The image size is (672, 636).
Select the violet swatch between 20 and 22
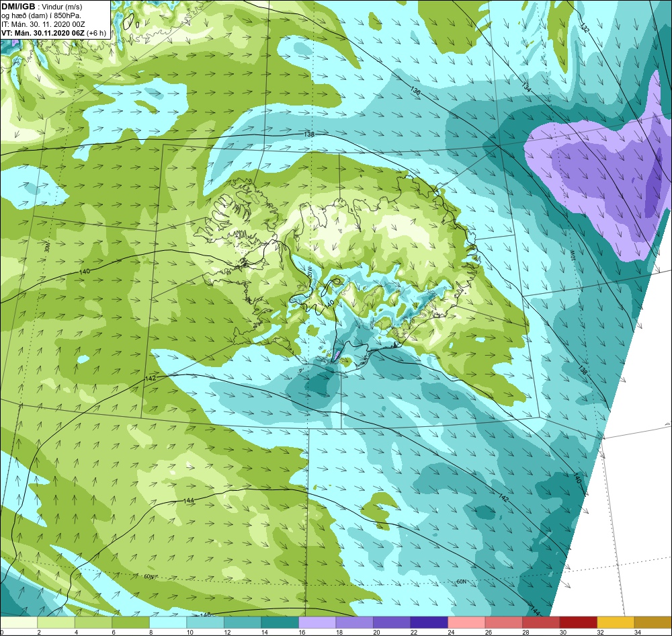392,623
